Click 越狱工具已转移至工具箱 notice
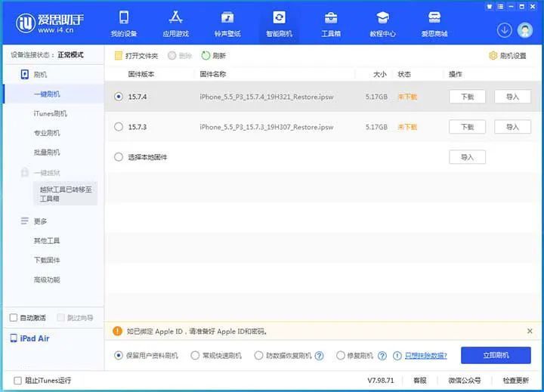Viewport: 544px width, 392px height. point(65,193)
